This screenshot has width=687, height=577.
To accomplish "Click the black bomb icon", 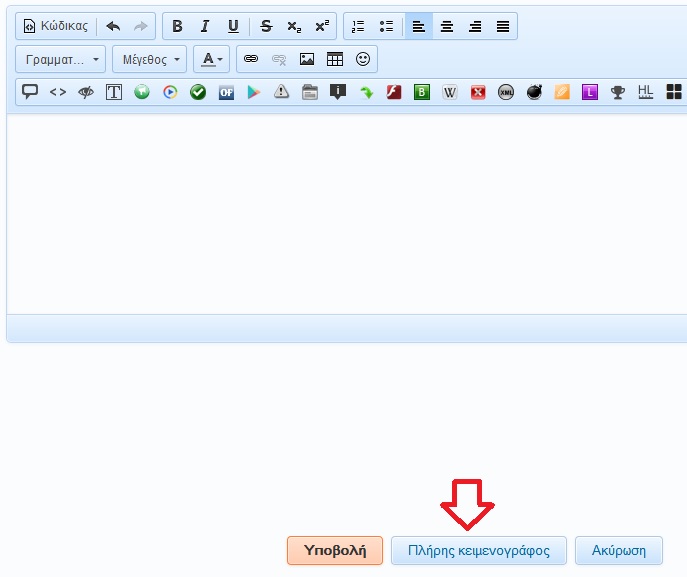I will point(534,92).
